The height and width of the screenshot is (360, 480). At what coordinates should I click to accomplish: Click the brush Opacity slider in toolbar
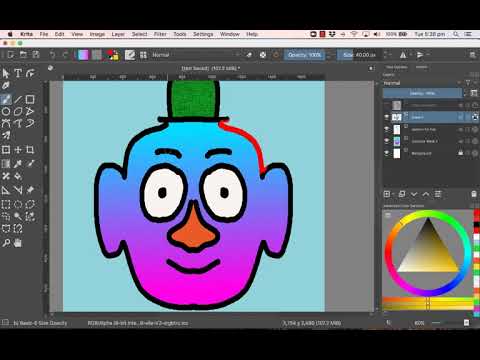click(305, 55)
